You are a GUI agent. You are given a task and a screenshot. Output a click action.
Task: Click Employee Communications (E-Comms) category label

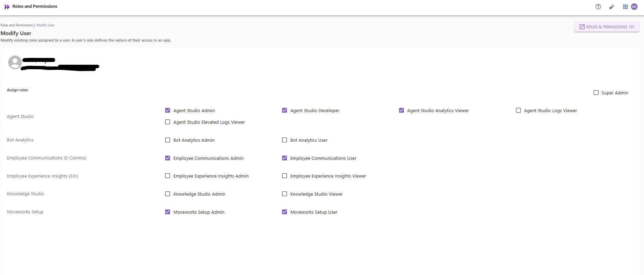(x=46, y=158)
